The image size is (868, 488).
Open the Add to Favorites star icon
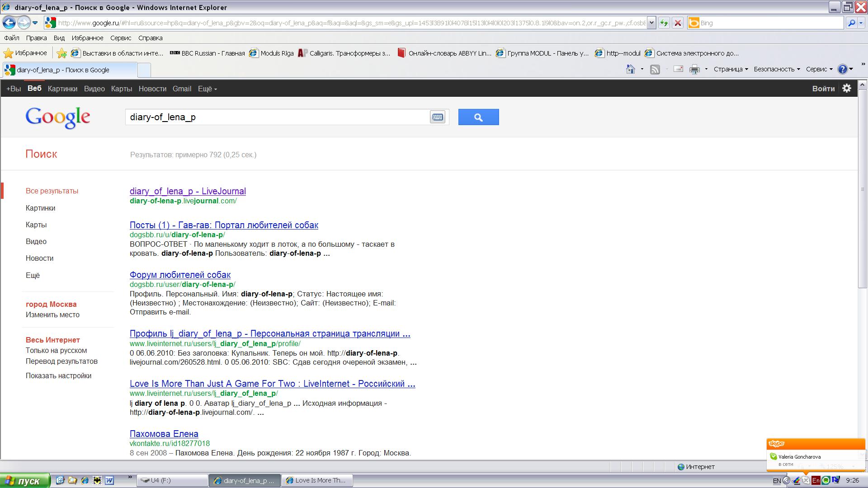pos(62,53)
